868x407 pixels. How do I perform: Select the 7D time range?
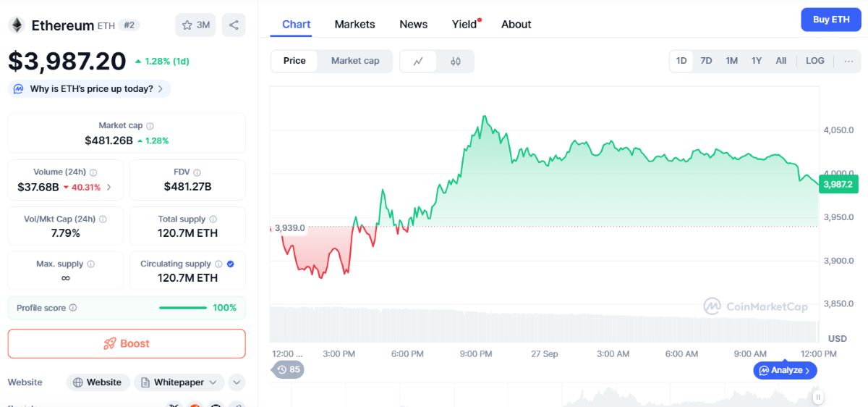(x=707, y=61)
